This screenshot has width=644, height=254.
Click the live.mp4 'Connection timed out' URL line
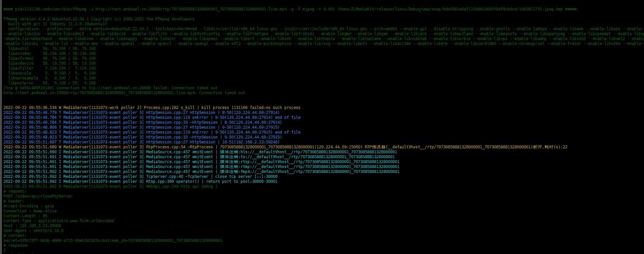coord(124,93)
